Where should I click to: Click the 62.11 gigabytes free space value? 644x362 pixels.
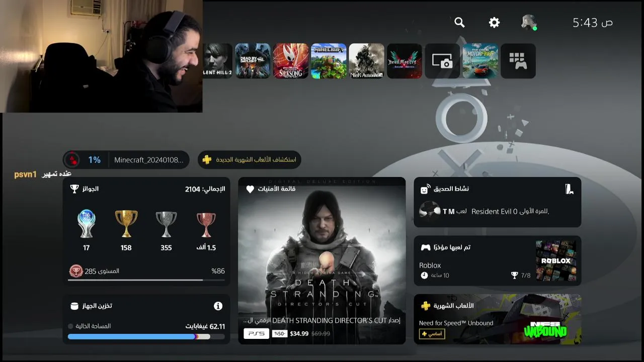(x=205, y=326)
